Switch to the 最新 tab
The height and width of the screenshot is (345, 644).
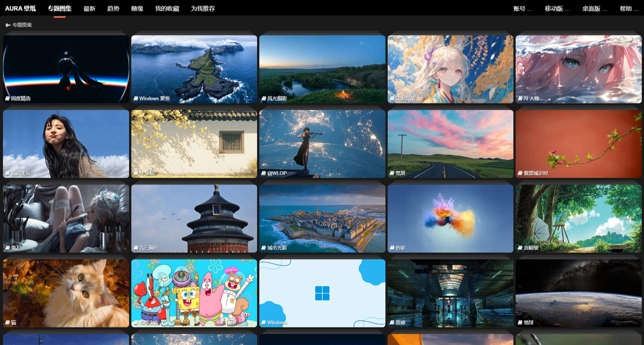pyautogui.click(x=89, y=9)
